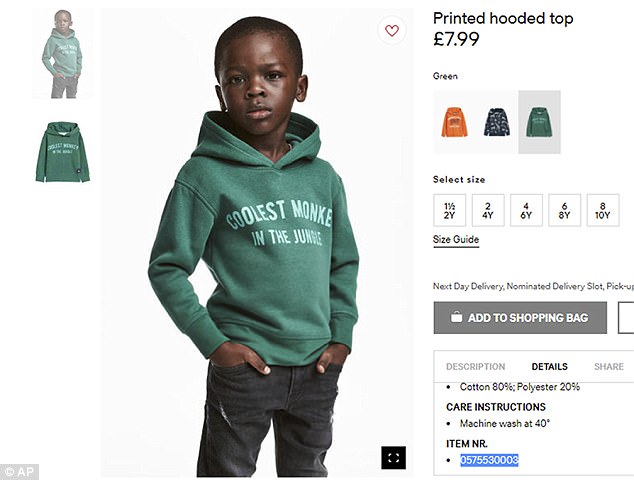Choose size 1½-2Y
Viewport: 634px width, 480px height.
click(x=450, y=210)
